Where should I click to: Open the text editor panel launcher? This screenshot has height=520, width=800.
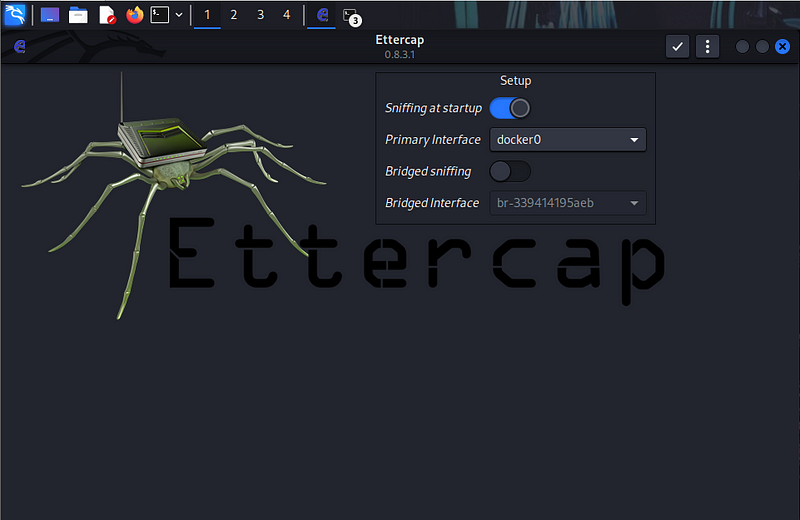coord(107,15)
